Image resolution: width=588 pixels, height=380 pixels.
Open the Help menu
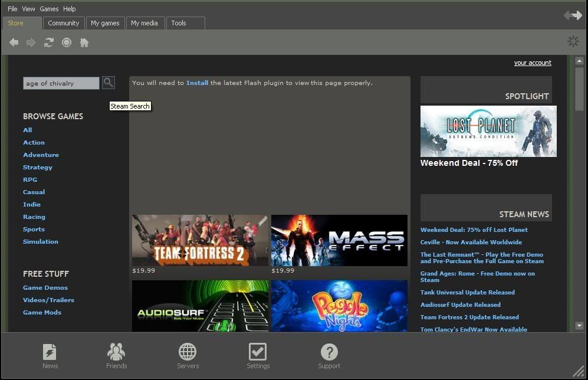click(x=70, y=9)
